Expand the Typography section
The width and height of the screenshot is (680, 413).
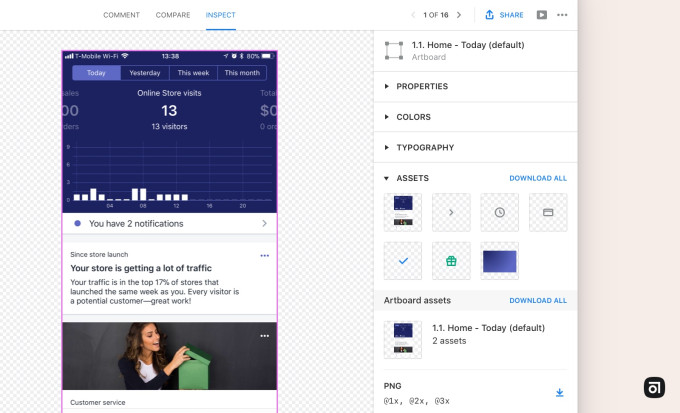click(424, 147)
